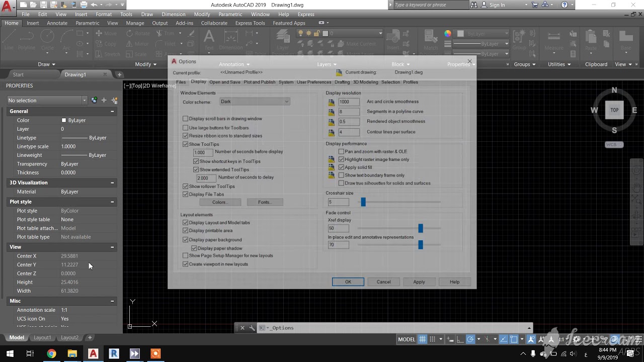Click the Plot printer icon in quick access toolbar
644x362 pixels.
click(84, 5)
